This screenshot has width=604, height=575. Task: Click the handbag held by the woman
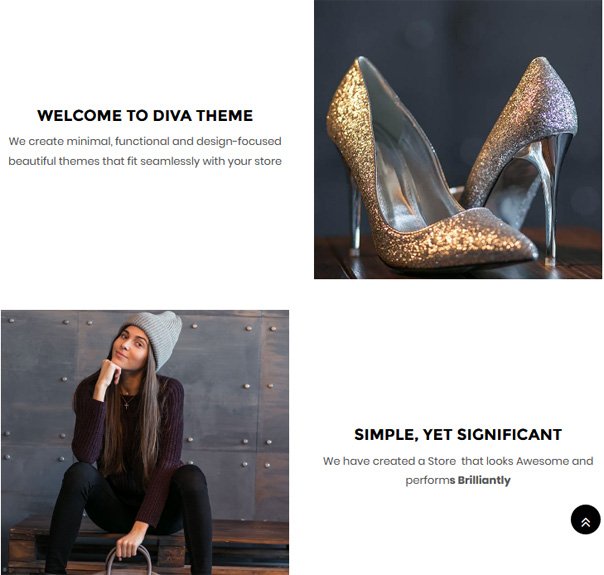129,561
